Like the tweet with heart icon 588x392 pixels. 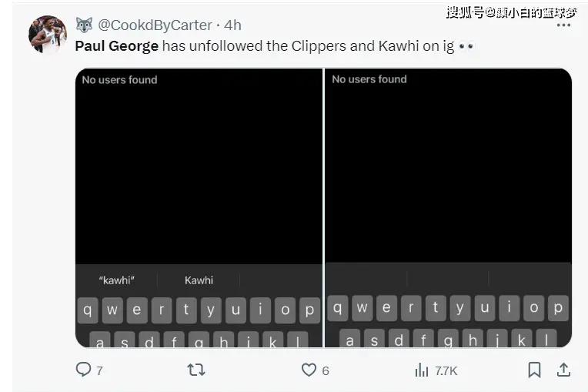(x=309, y=370)
